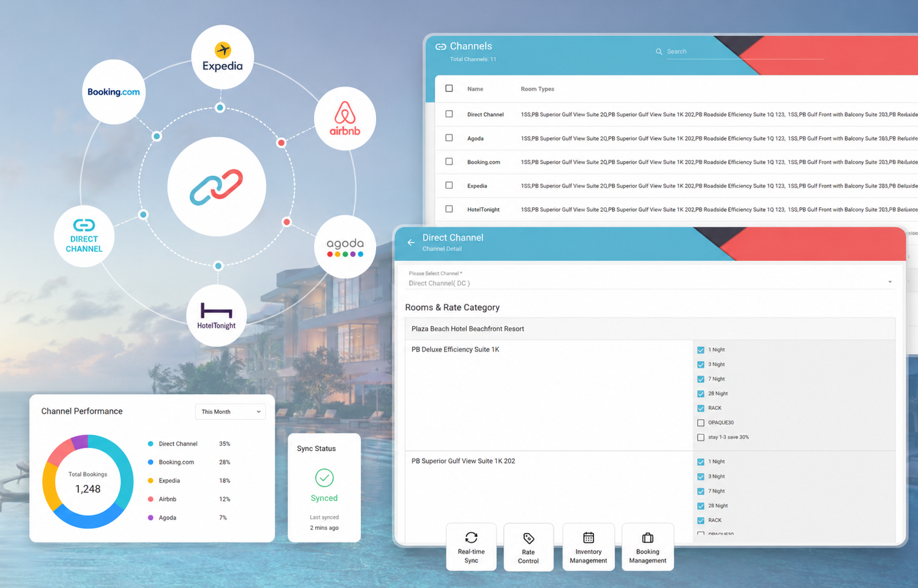Click the Real-time Sync icon

click(x=471, y=538)
